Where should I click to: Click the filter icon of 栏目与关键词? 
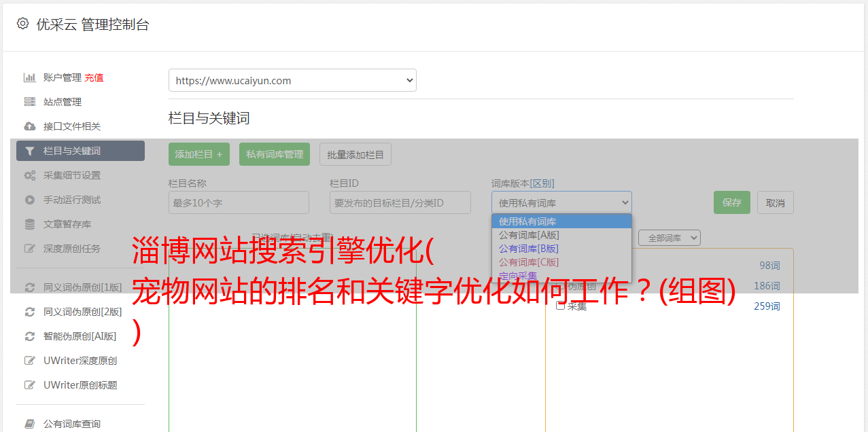pos(29,151)
